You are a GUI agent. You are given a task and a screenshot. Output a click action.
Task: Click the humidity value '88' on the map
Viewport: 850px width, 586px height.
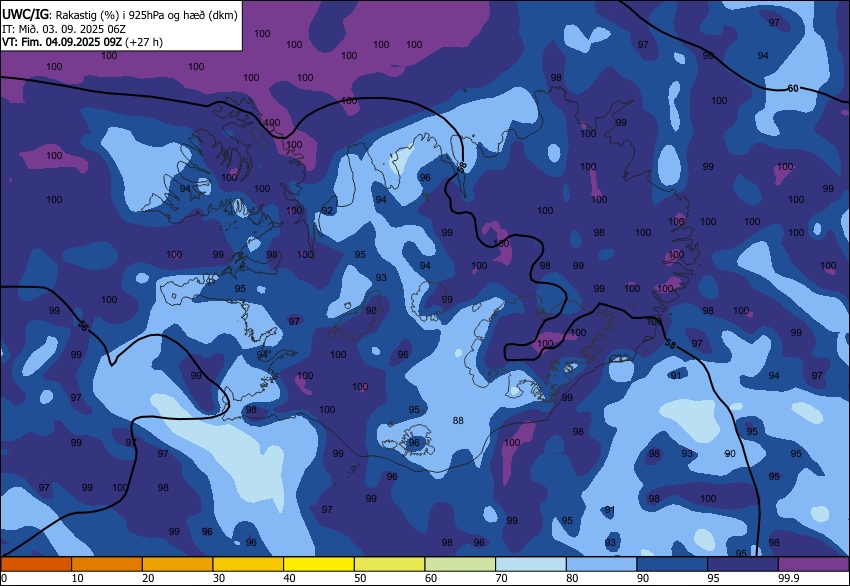click(x=458, y=421)
